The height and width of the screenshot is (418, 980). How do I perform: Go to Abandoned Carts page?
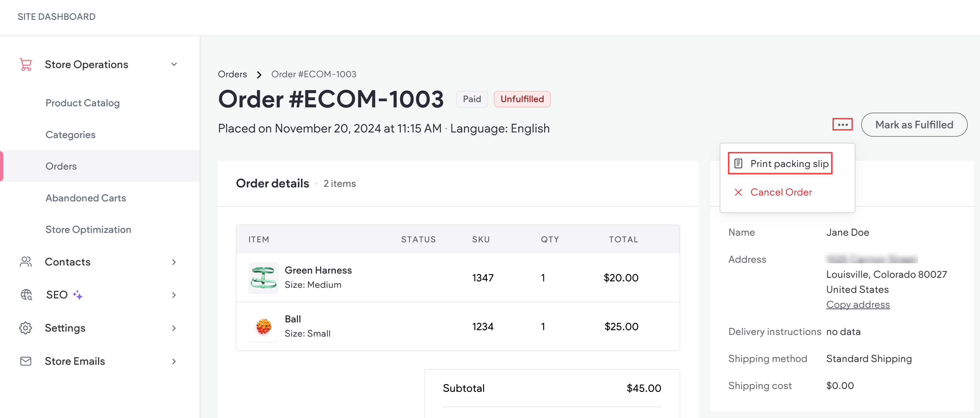pyautogui.click(x=86, y=198)
